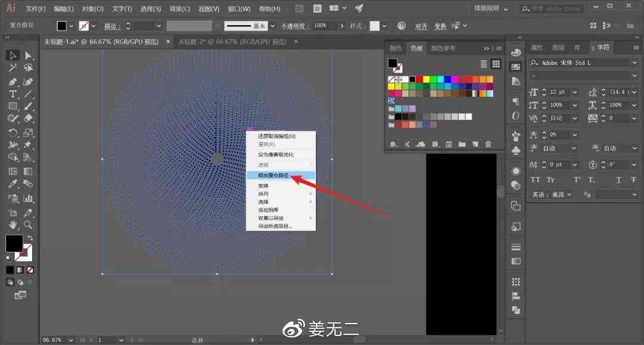
Task: Click the 对齐 link in control bar
Action: pos(421,26)
